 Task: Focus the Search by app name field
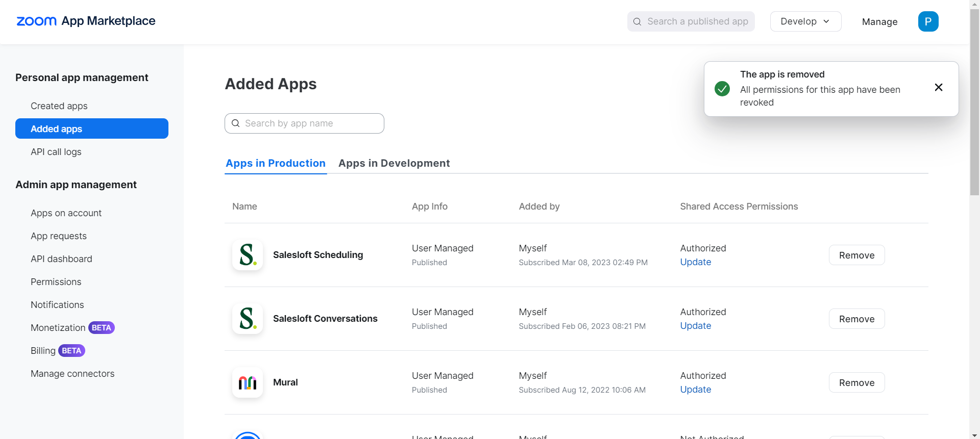click(304, 123)
